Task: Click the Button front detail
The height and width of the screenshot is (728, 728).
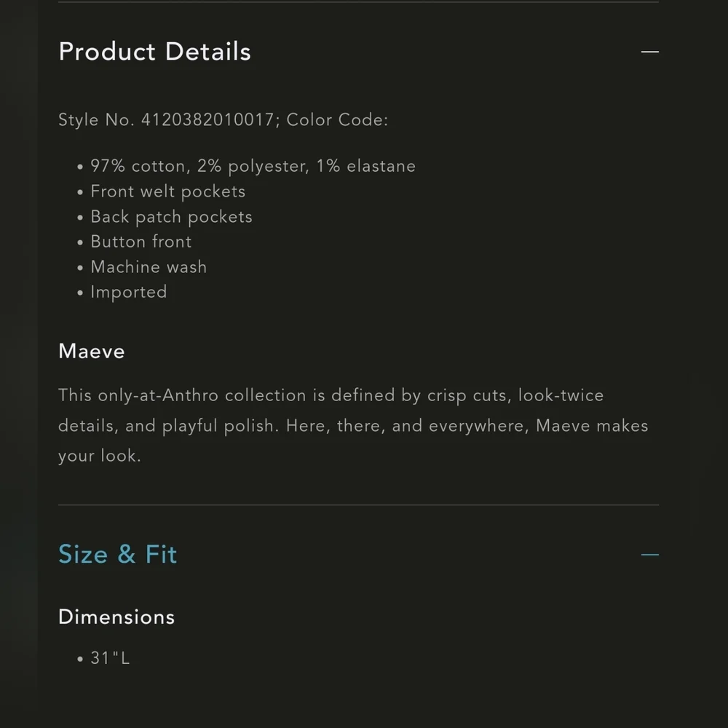Action: 141,242
